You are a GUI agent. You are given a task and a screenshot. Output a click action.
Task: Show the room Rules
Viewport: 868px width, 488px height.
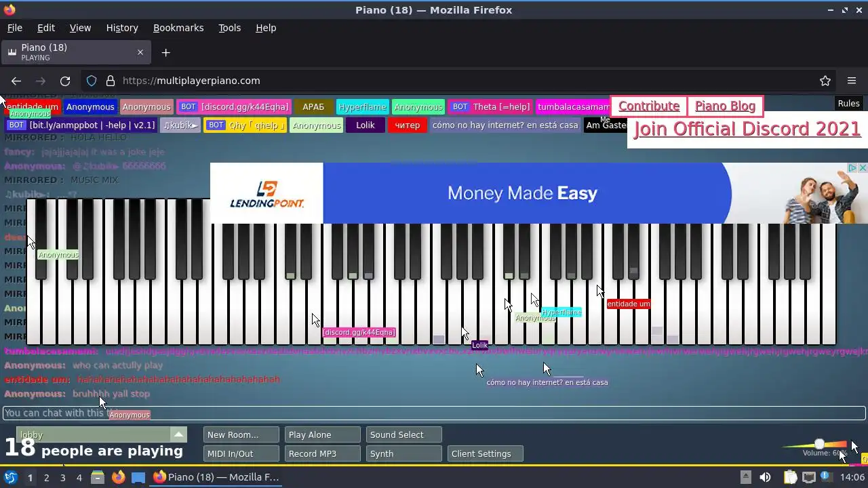coord(848,104)
